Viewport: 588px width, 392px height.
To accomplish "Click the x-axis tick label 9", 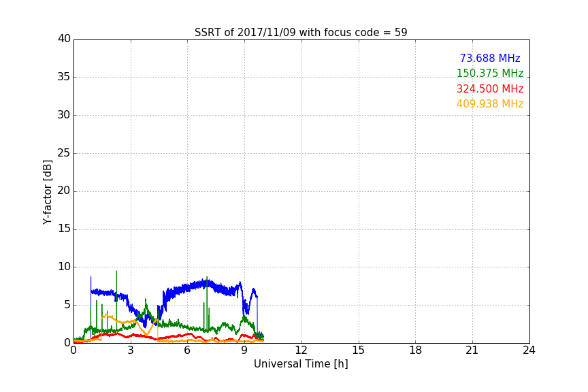I will tap(244, 350).
